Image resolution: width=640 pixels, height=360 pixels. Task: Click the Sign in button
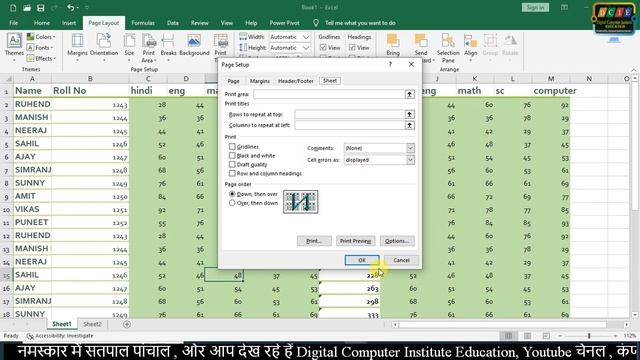pos(535,7)
